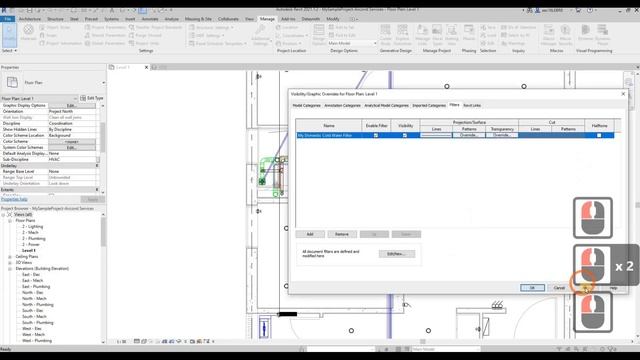Open the Properties help link
The height and width of the screenshot is (360, 640).
click(14, 199)
